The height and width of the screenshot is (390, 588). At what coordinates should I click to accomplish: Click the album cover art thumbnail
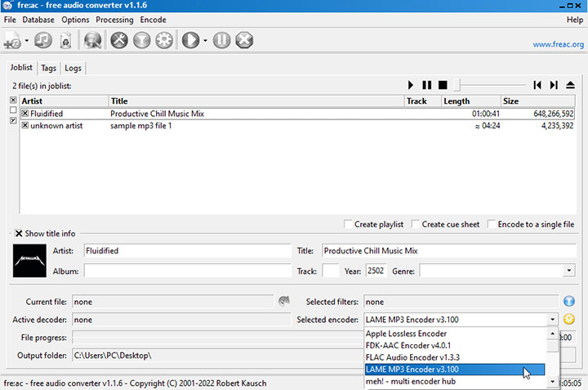(x=29, y=261)
